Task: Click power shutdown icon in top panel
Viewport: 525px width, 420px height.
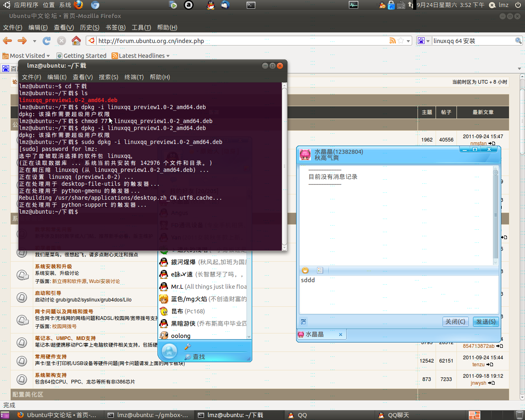Action: (x=518, y=5)
